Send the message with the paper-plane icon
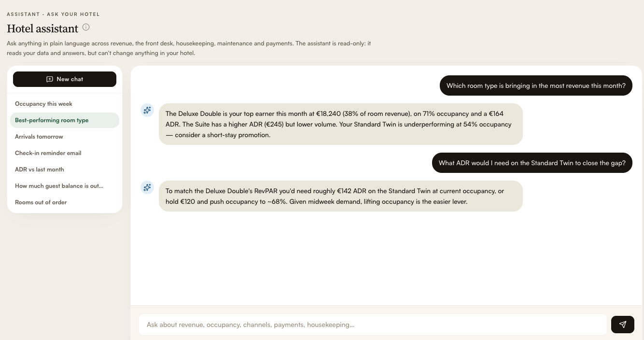Screen dimensions: 644x340 622,325
